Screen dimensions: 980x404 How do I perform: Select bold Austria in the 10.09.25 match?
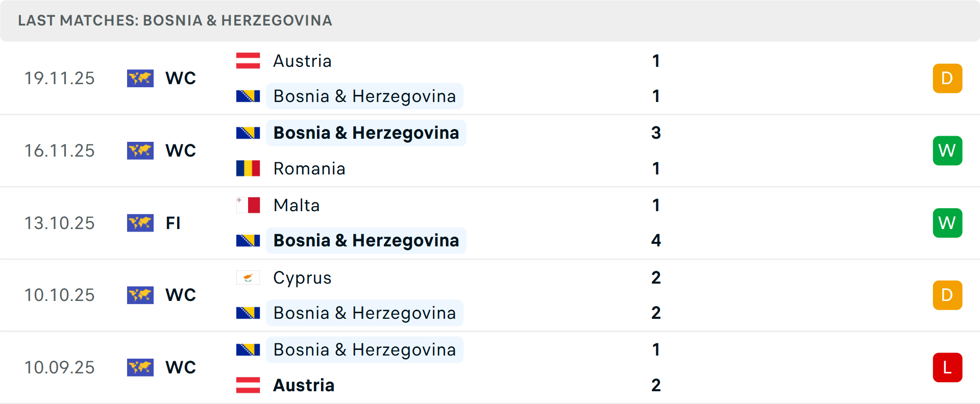304,385
